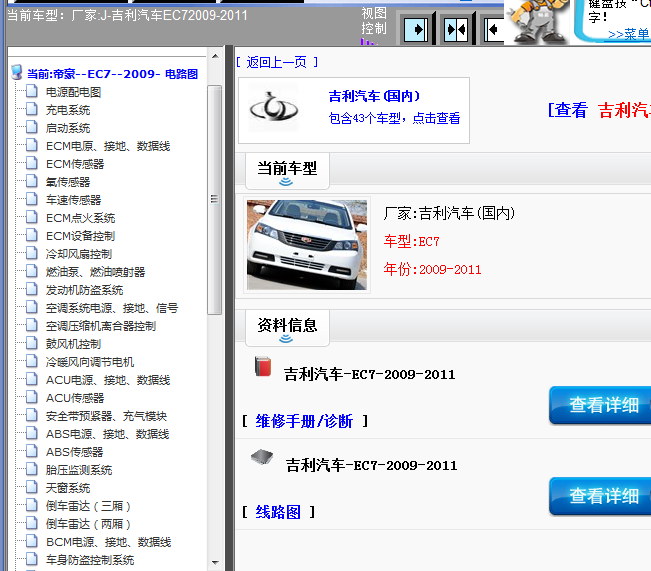Screen dimensions: 651x571
Task: Open 线路图 link
Action: click(278, 512)
